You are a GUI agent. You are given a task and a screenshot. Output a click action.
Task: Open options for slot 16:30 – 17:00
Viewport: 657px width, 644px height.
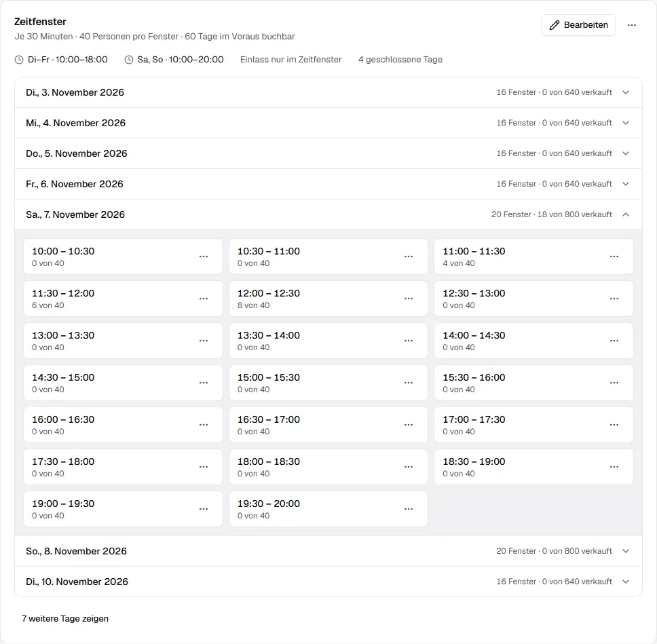409,425
